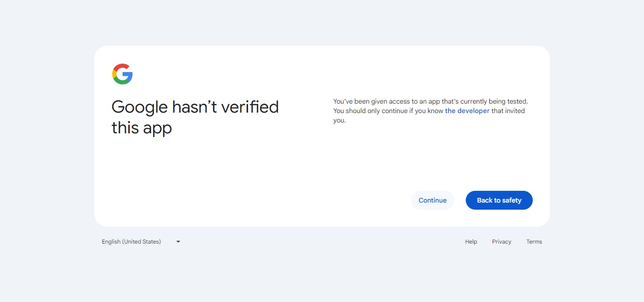The width and height of the screenshot is (644, 302).
Task: Proceed past the unverified app warning
Action: click(432, 200)
